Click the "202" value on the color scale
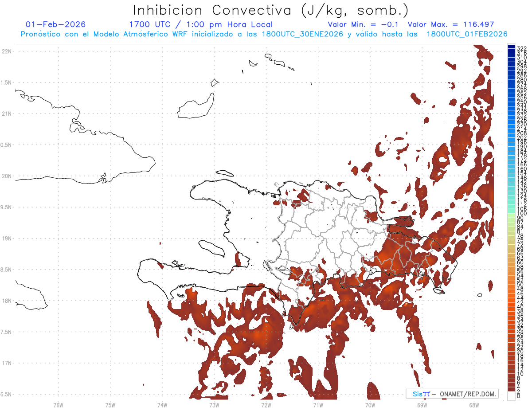 click(x=522, y=137)
